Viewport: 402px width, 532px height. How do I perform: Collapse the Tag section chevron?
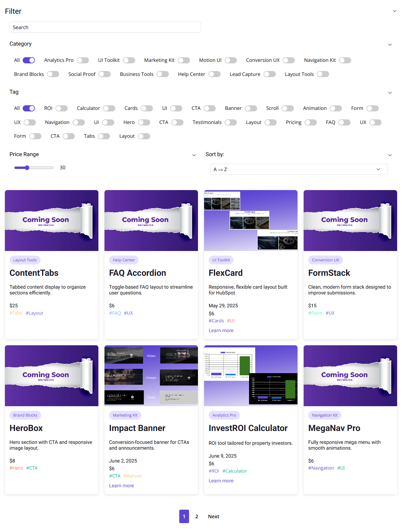(390, 93)
